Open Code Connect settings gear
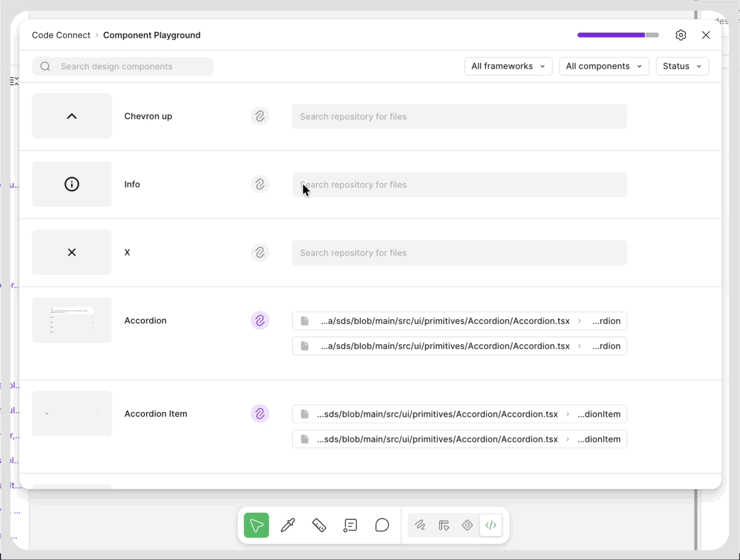This screenshot has width=740, height=560. click(681, 35)
